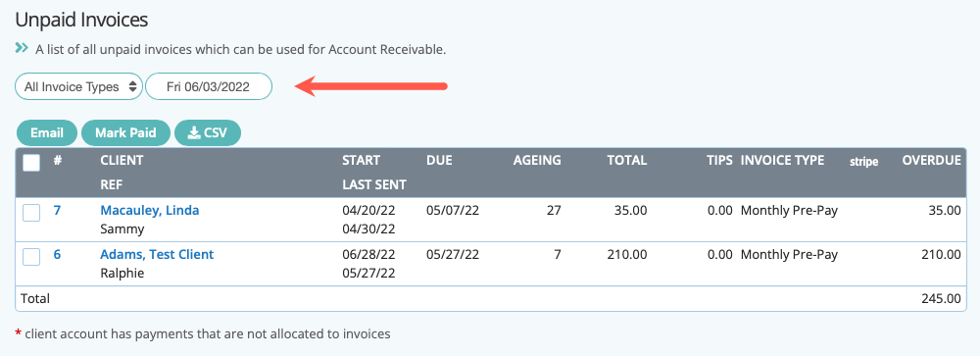The height and width of the screenshot is (356, 980).
Task: Open the Fri 06/03/2022 date field
Action: pyautogui.click(x=209, y=87)
